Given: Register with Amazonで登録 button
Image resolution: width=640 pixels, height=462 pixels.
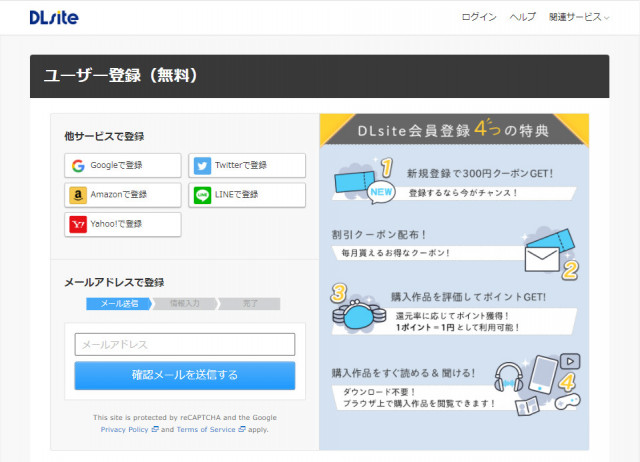Looking at the screenshot, I should coord(122,195).
